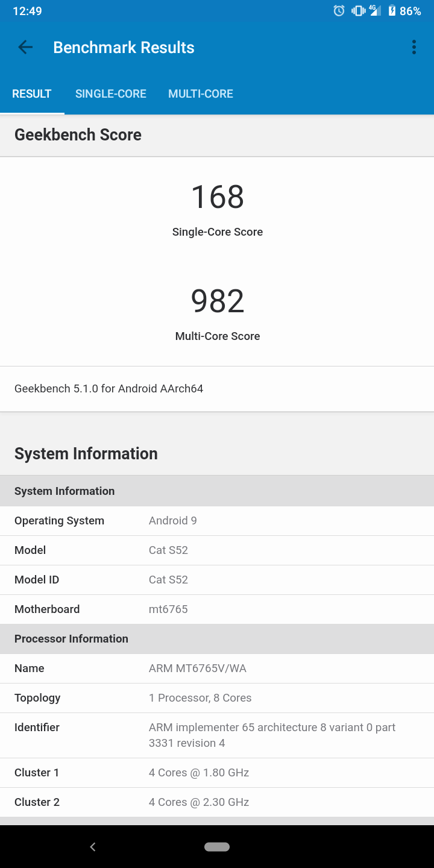Tap the 4 Cores @ 2.30 GHz value
This screenshot has width=434, height=868.
pos(199,802)
